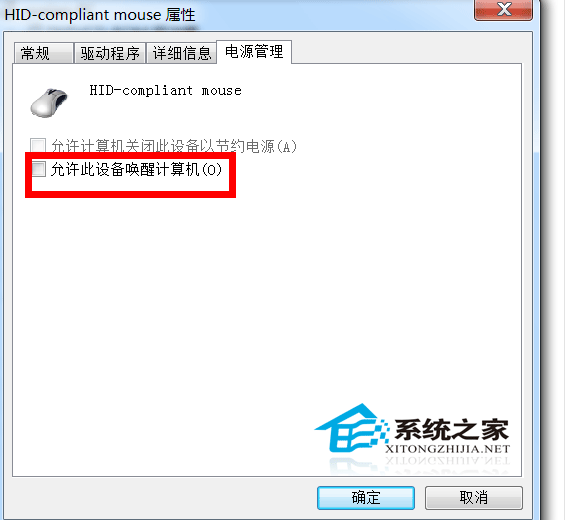Click the 允许此设备唤醒计算机(O) label text
Screen dimensions: 565x520
coord(136,169)
